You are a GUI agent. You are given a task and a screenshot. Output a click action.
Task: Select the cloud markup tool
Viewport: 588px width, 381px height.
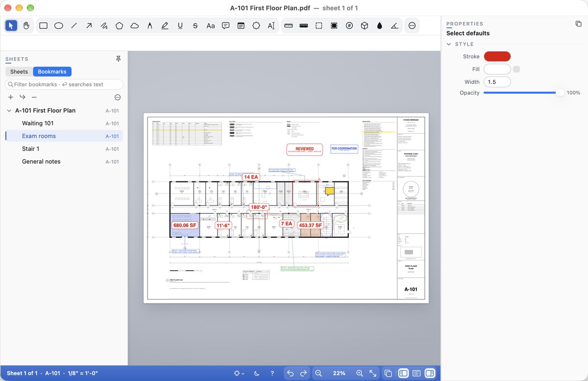135,25
